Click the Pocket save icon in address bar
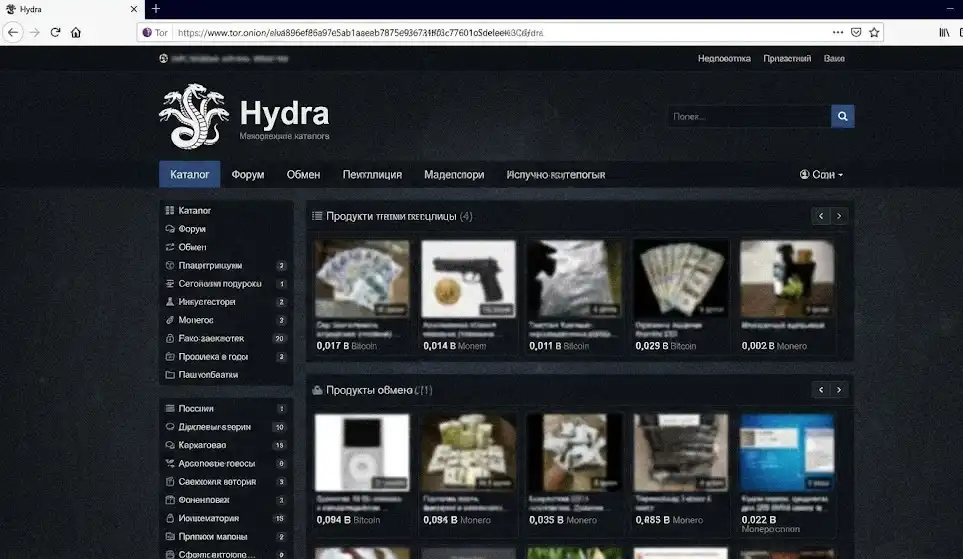Screen dimensions: 963x559 (x=856, y=33)
